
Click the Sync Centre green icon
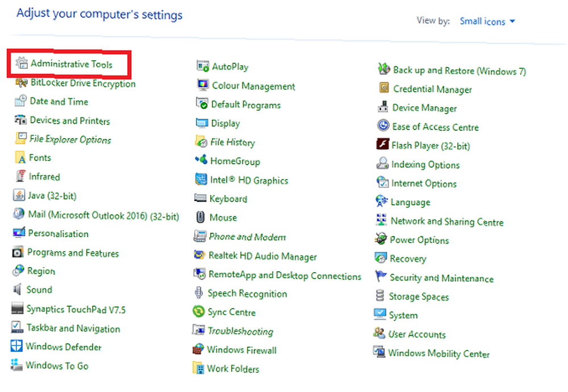pyautogui.click(x=198, y=311)
